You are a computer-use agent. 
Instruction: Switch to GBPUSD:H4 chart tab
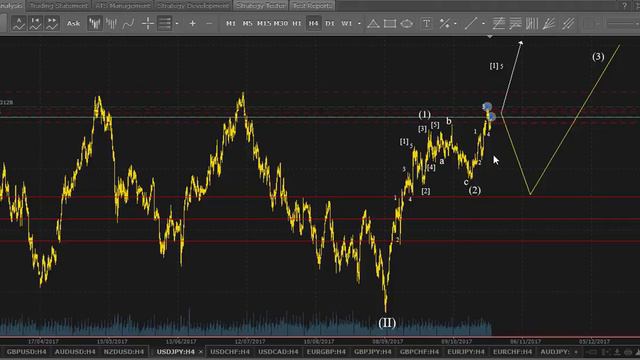coord(27,351)
